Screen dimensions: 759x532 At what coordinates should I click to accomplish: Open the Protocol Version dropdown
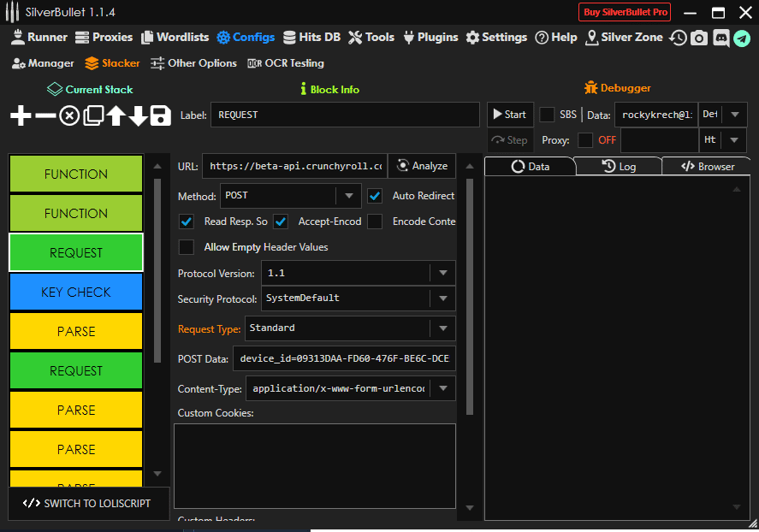coord(359,273)
